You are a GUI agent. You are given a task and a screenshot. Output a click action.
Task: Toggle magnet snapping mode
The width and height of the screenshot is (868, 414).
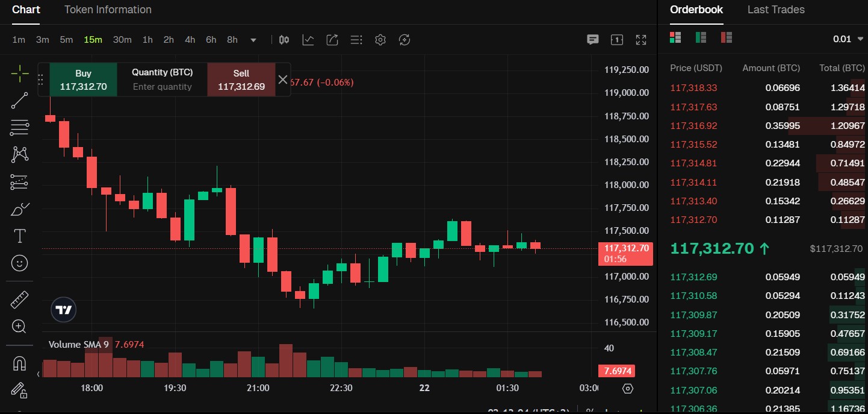pyautogui.click(x=20, y=363)
